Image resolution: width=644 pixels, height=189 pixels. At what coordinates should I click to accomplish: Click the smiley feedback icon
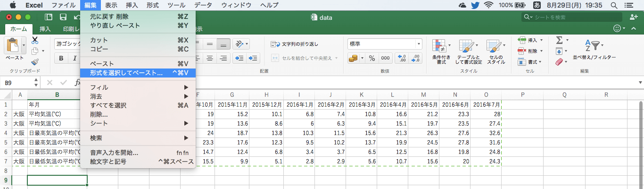617,28
